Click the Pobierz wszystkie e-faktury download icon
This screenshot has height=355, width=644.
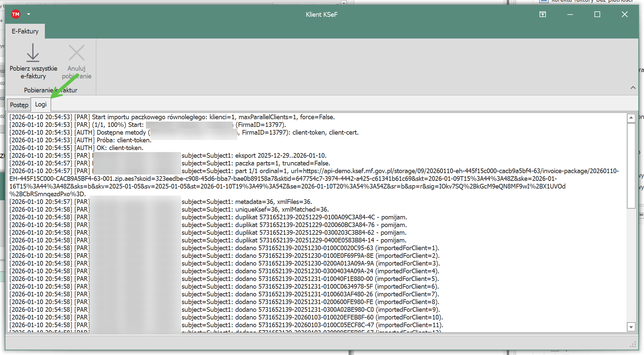pyautogui.click(x=33, y=53)
